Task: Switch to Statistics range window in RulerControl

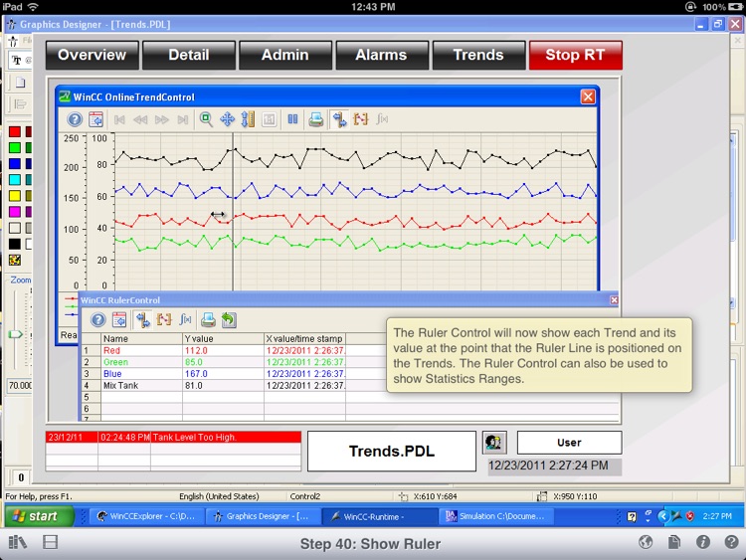Action: [x=164, y=319]
